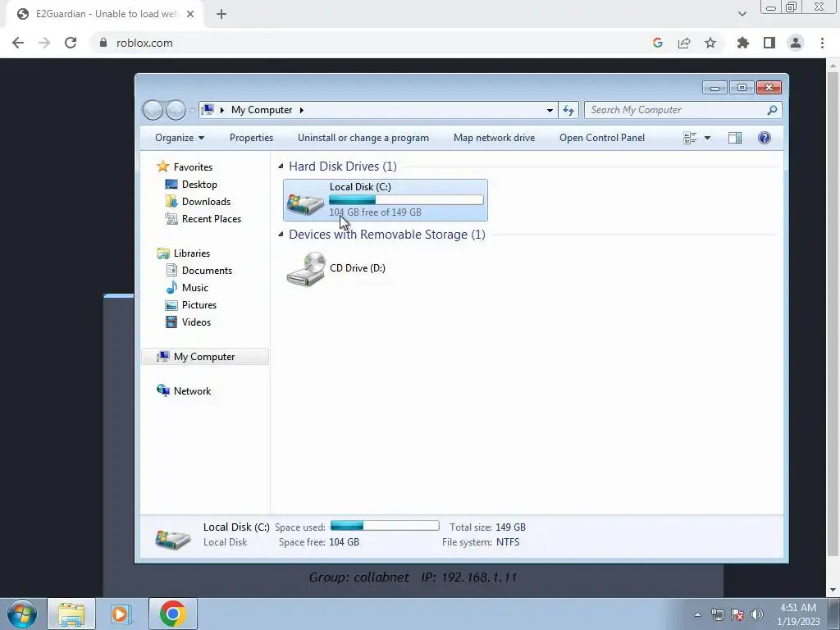Collapse the Hard Disk Drives group

click(281, 166)
